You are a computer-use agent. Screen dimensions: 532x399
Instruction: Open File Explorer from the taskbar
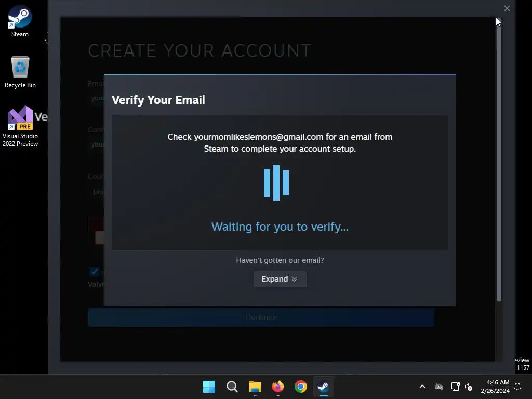tap(255, 387)
